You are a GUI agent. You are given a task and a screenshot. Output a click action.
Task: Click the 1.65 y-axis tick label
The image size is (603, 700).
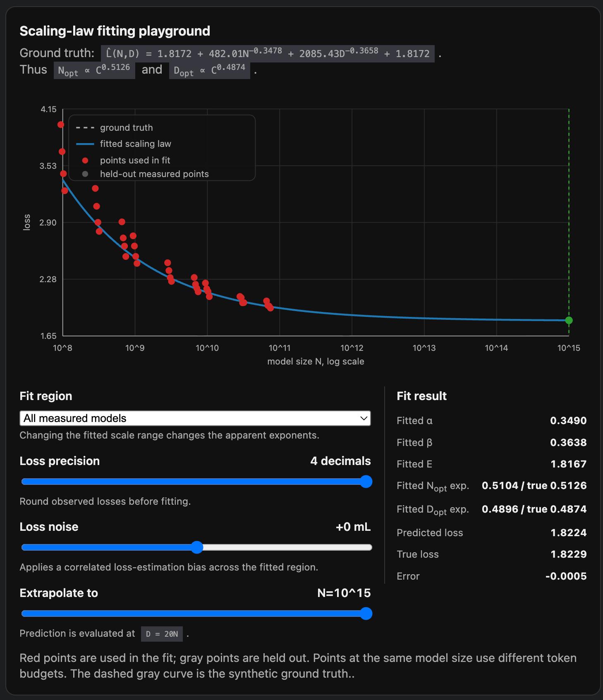[x=48, y=336]
